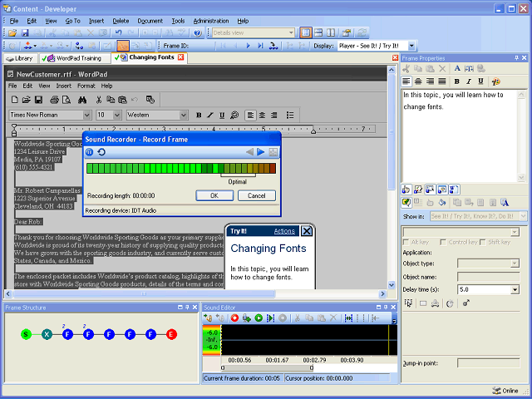This screenshot has width=532, height=399.
Task: Click restart recording icon in Sound Recorder
Action: 101,152
